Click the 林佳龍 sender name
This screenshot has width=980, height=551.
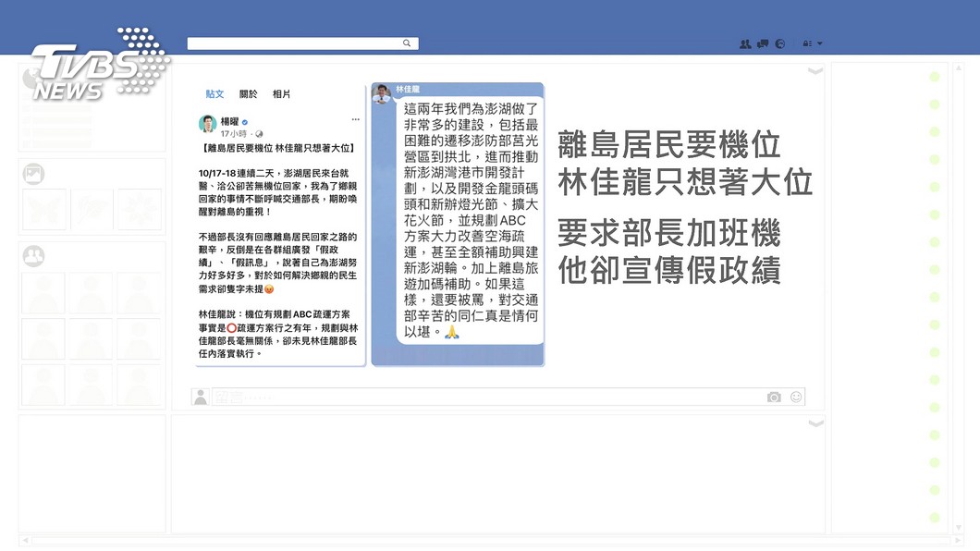point(408,90)
